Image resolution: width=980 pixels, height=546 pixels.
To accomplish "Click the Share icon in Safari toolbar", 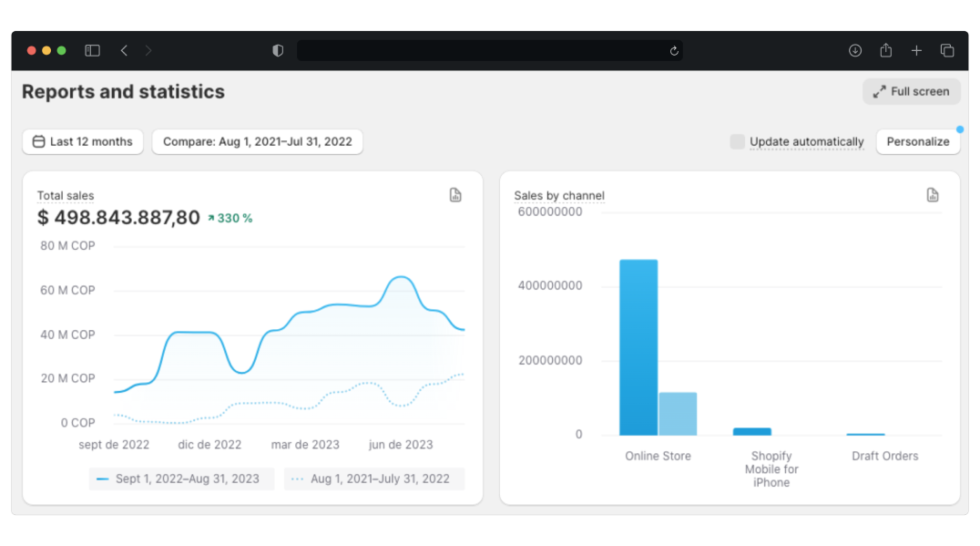I will click(885, 51).
